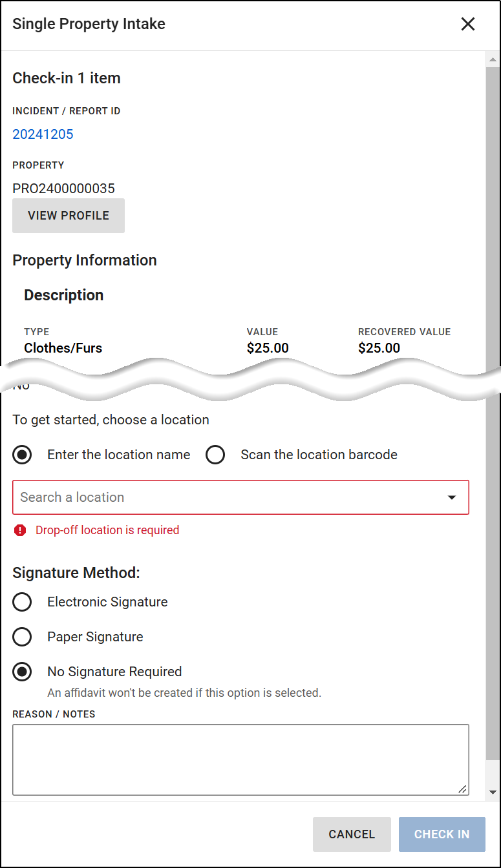Viewport: 501px width, 868px height.
Task: Select Enter the location name option
Action: pos(22,455)
